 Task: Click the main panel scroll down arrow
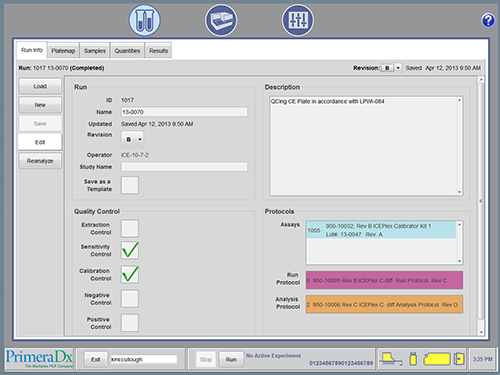[x=481, y=332]
